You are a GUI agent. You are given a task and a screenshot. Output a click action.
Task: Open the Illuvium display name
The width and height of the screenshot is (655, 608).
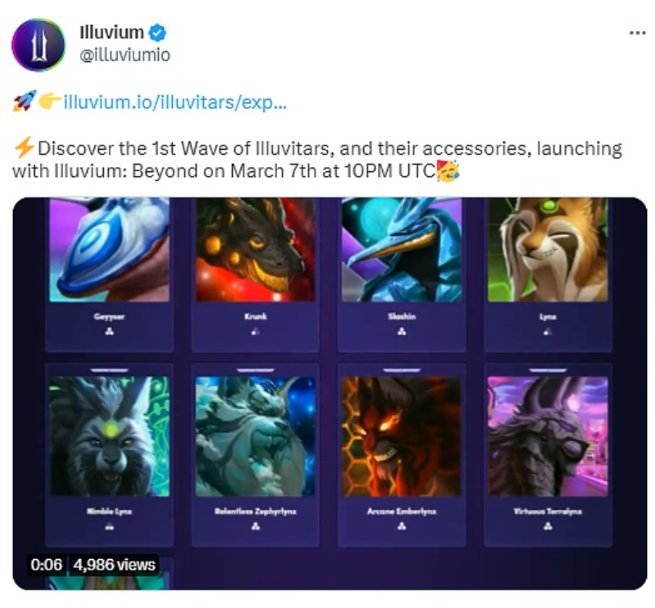point(112,33)
